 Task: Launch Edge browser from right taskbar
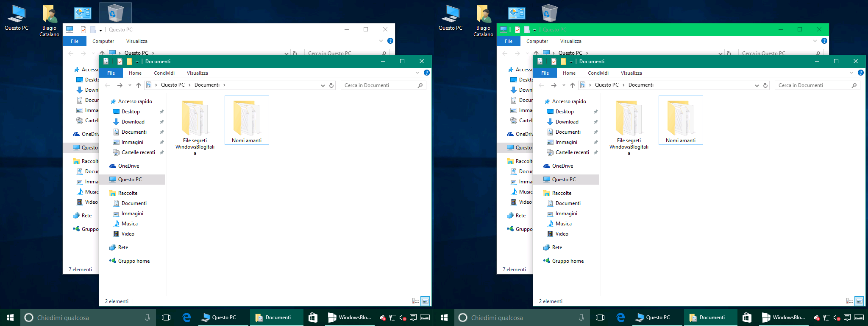click(620, 318)
